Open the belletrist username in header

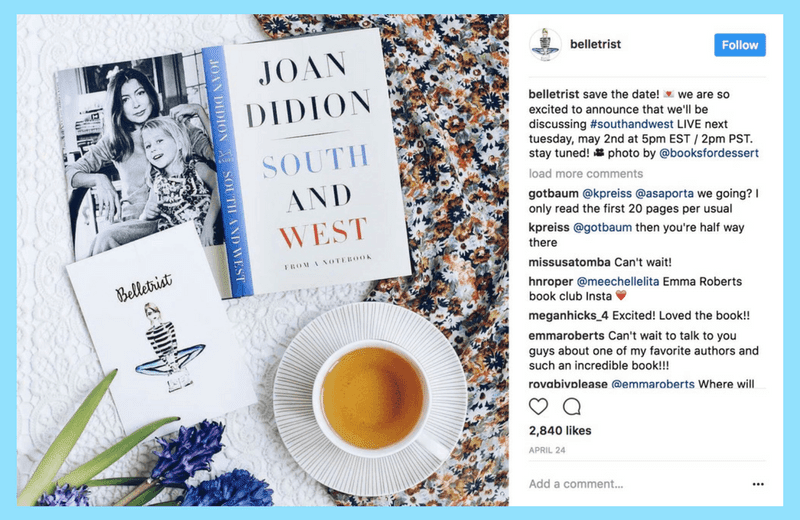click(595, 44)
